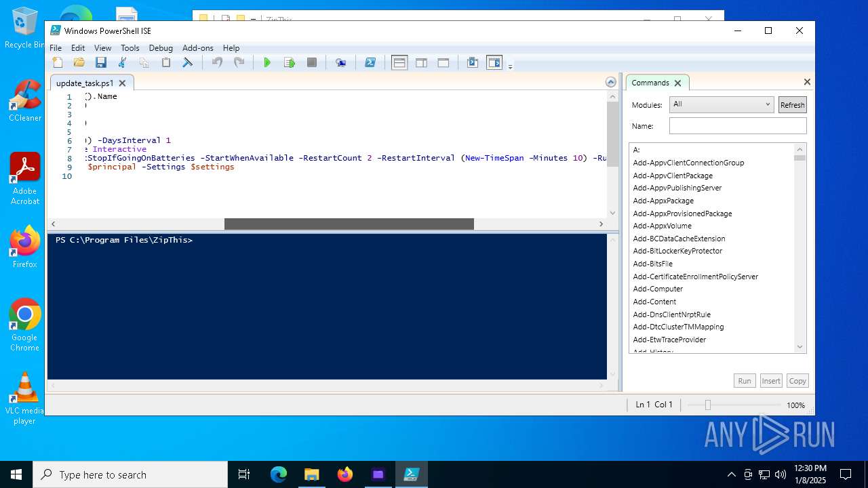Click the Open script folder icon
The height and width of the screenshot is (488, 868).
point(79,62)
